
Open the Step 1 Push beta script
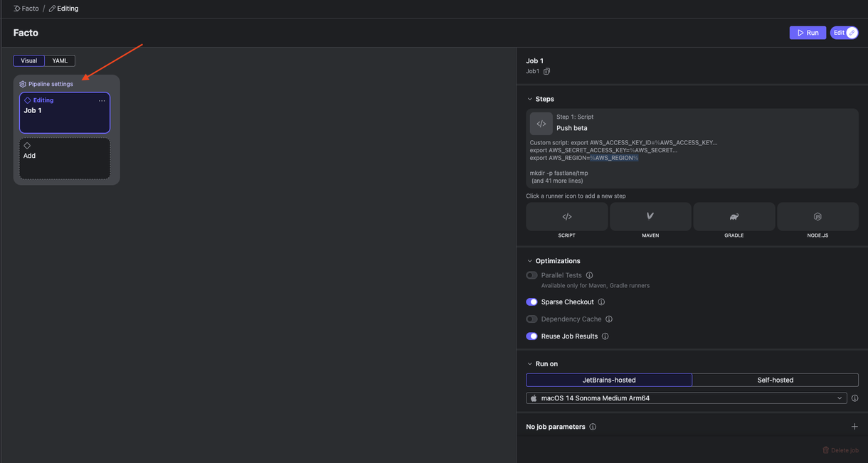(x=692, y=149)
